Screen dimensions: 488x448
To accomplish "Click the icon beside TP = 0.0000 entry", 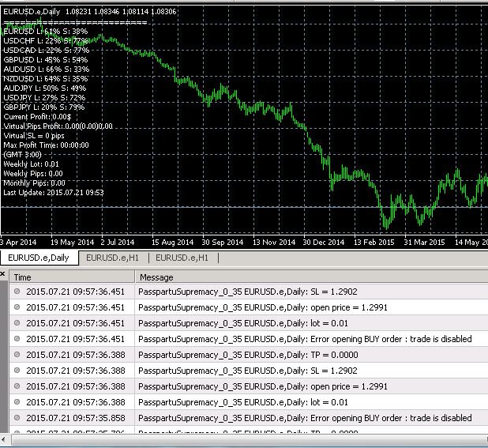I will click(x=17, y=355).
